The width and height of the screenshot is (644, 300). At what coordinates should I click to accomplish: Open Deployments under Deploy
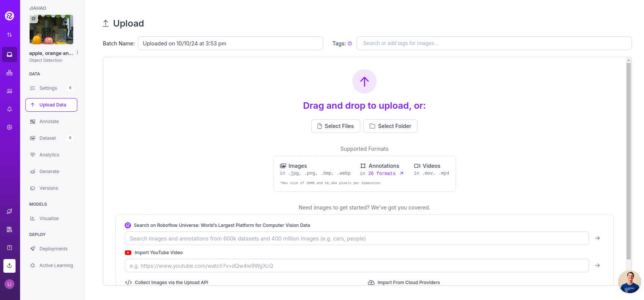[x=51, y=249]
